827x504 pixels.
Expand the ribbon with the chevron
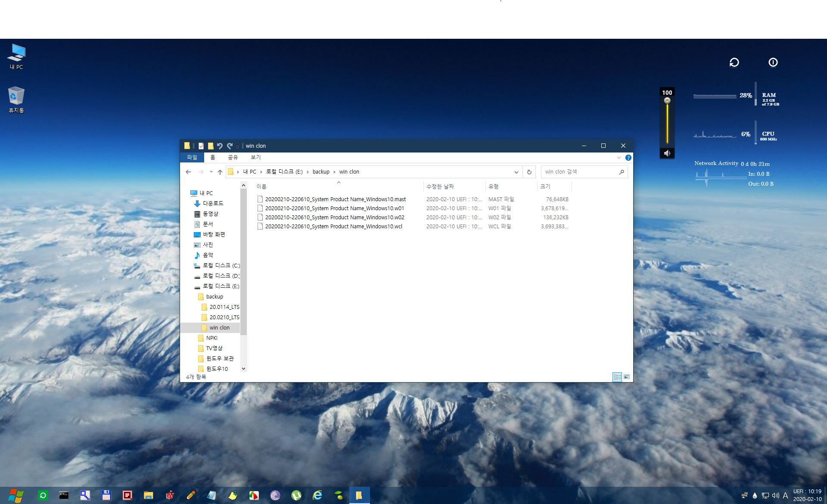click(619, 158)
